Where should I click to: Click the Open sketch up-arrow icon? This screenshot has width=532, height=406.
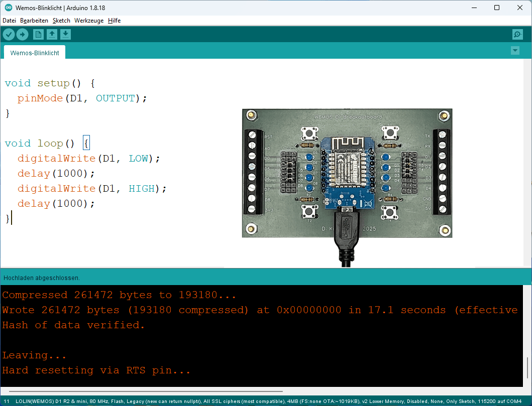(52, 34)
